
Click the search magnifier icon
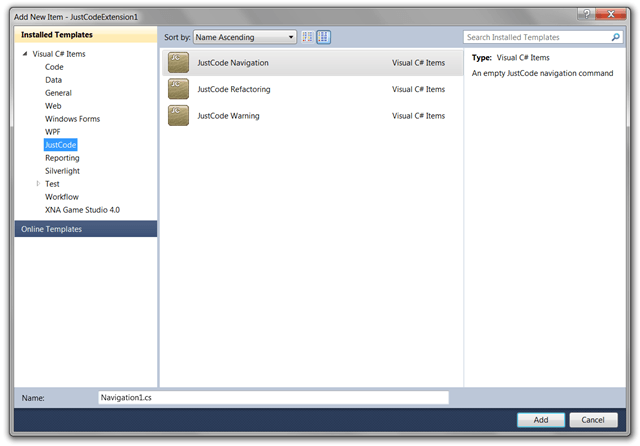[x=616, y=37]
